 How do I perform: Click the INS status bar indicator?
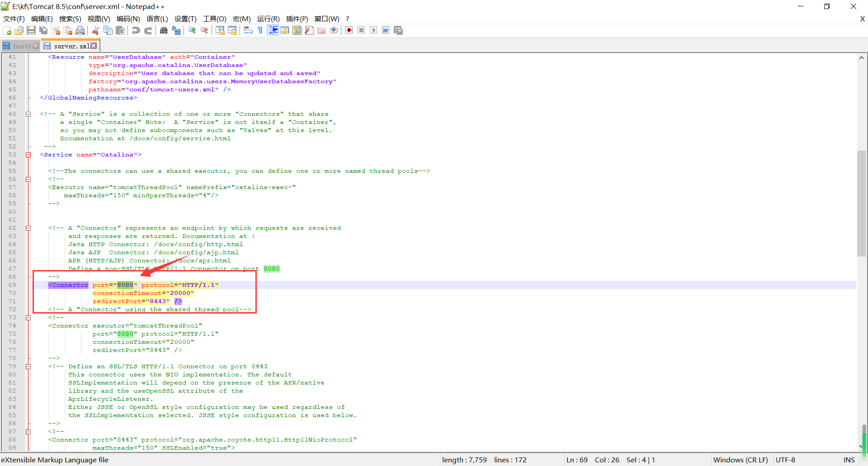point(849,460)
